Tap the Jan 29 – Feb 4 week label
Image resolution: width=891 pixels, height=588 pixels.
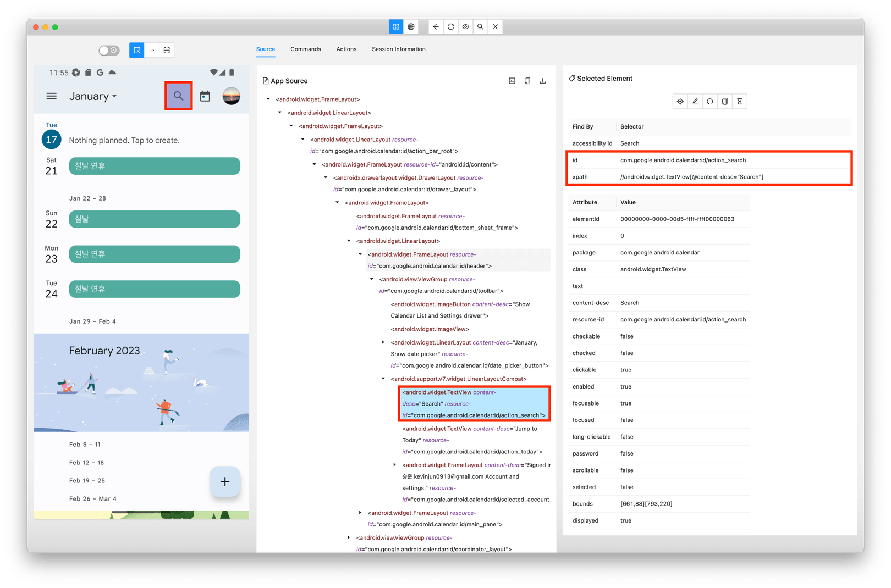tap(92, 321)
